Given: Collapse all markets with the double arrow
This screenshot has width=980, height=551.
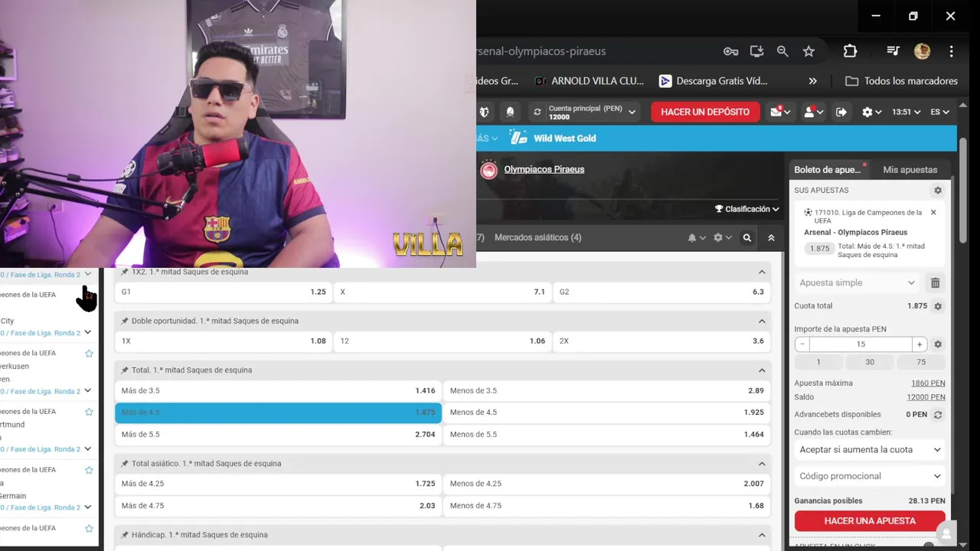Looking at the screenshot, I should [771, 238].
